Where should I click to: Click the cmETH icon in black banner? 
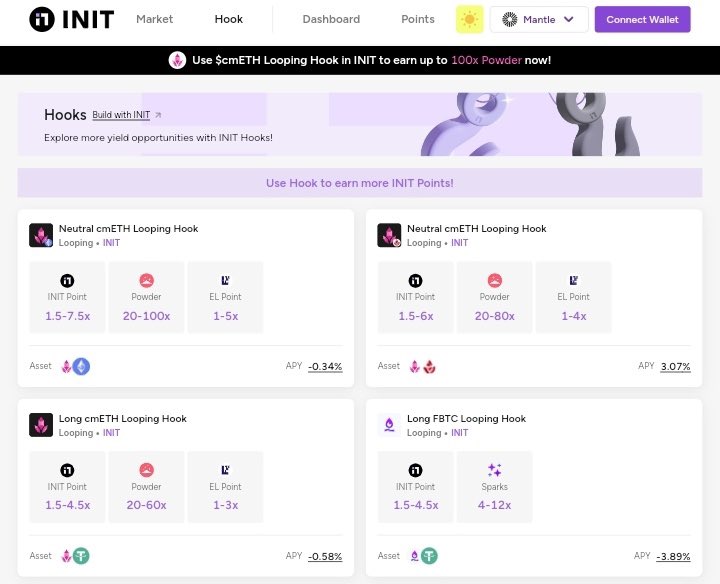coord(178,60)
